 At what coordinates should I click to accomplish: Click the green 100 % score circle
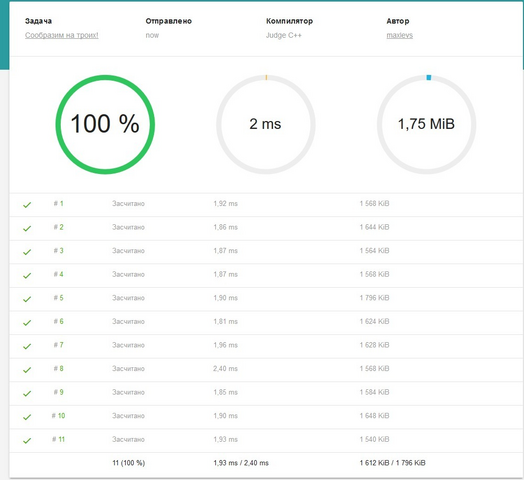pos(105,124)
